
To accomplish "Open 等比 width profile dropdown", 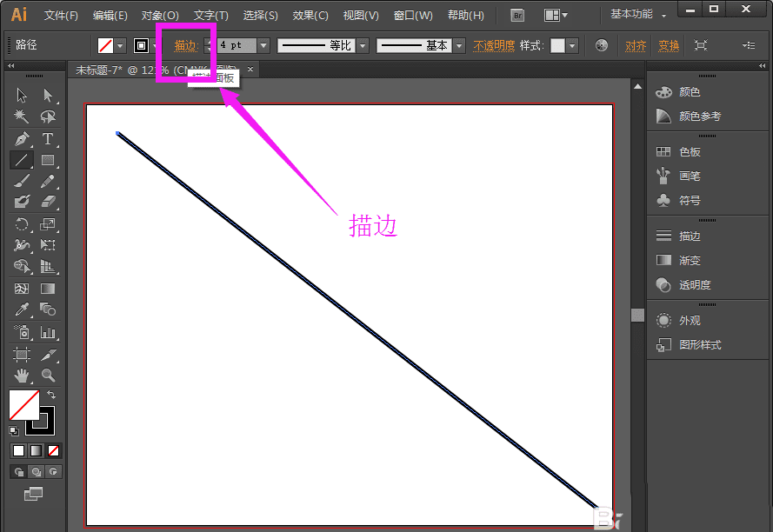I will [363, 46].
